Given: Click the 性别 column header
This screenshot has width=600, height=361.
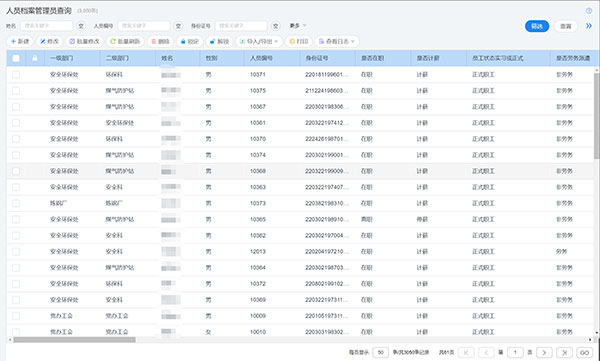Looking at the screenshot, I should point(211,58).
